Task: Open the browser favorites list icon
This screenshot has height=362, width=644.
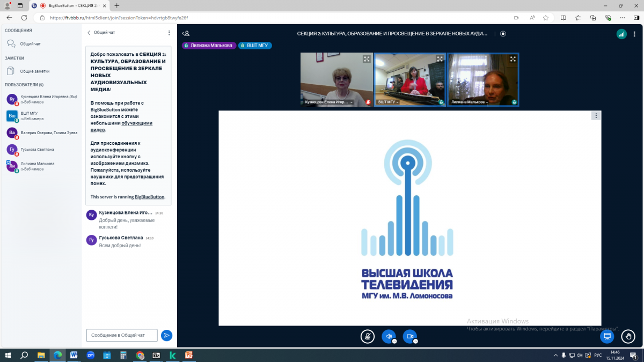Action: click(x=578, y=17)
